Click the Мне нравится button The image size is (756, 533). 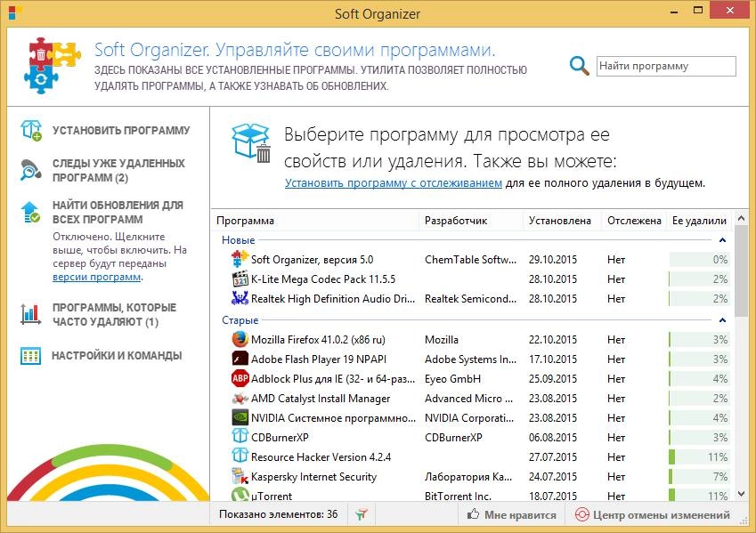pyautogui.click(x=511, y=514)
